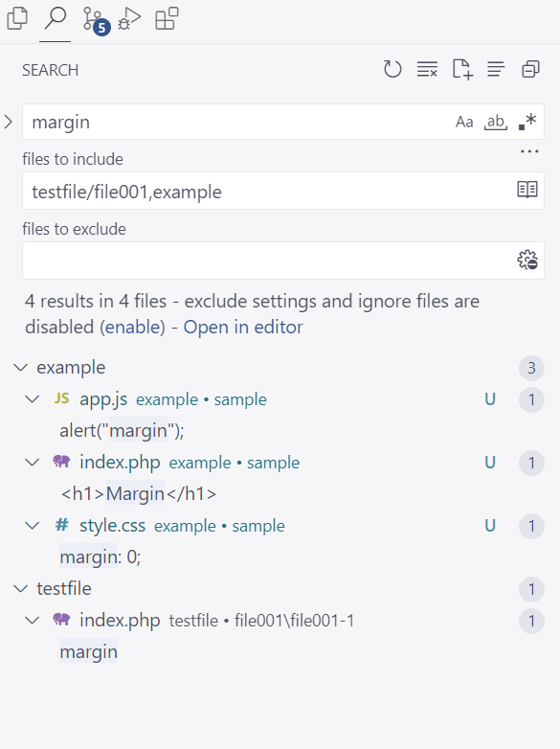The image size is (560, 749).
Task: Open the Run and Debug view
Action: click(129, 19)
